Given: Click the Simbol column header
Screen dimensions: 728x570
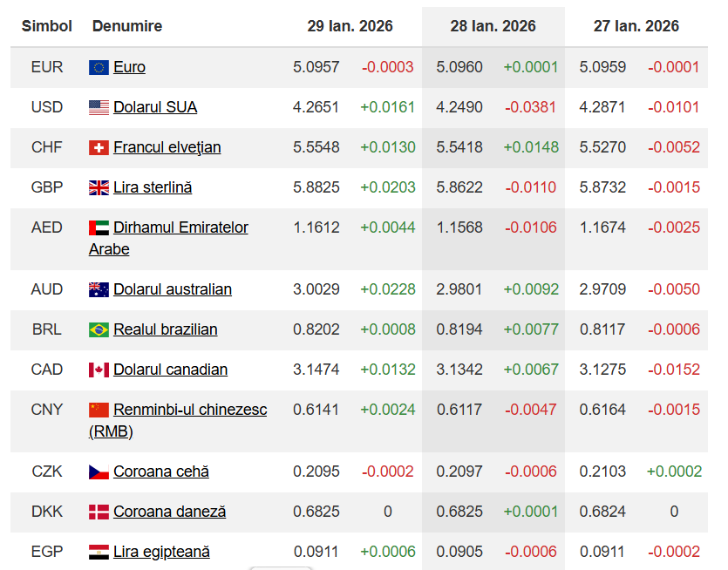Looking at the screenshot, I should click(x=47, y=26).
